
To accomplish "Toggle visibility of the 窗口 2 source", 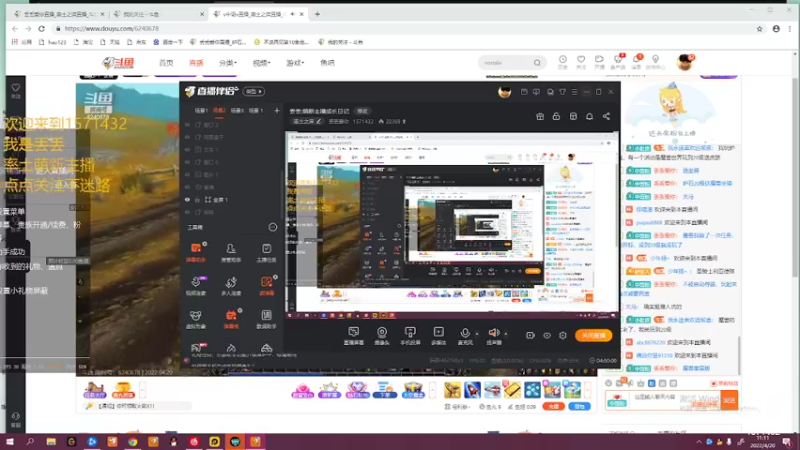I will coord(187,124).
